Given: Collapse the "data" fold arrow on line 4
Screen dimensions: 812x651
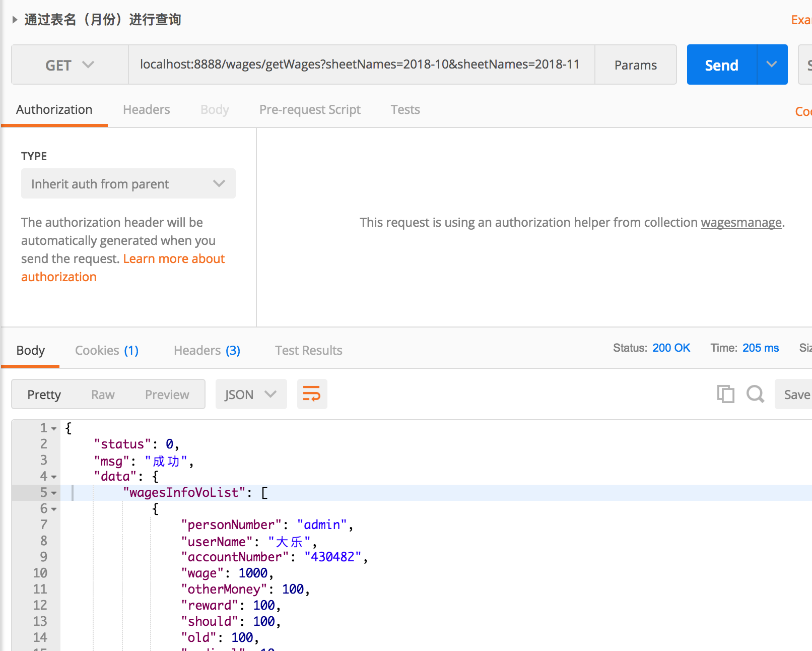Looking at the screenshot, I should [54, 477].
